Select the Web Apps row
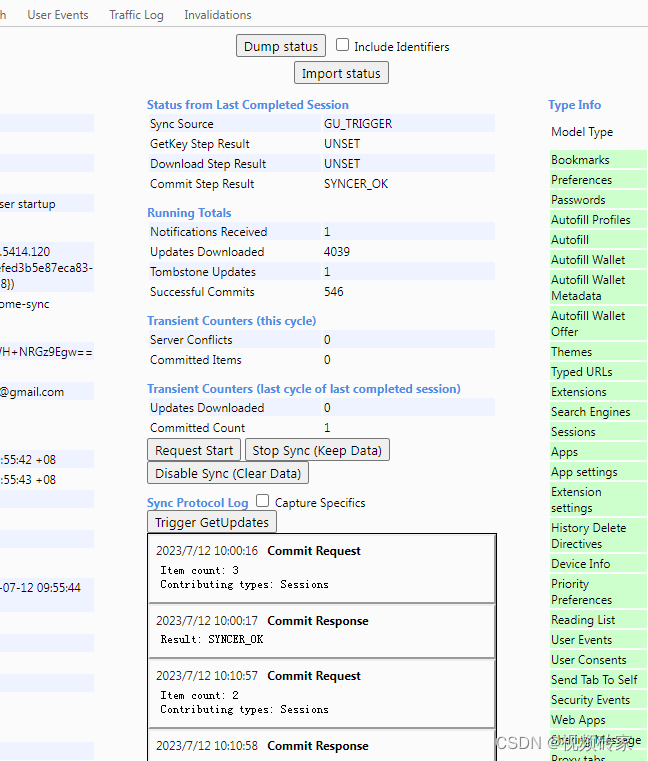The height and width of the screenshot is (761, 648). 598,719
